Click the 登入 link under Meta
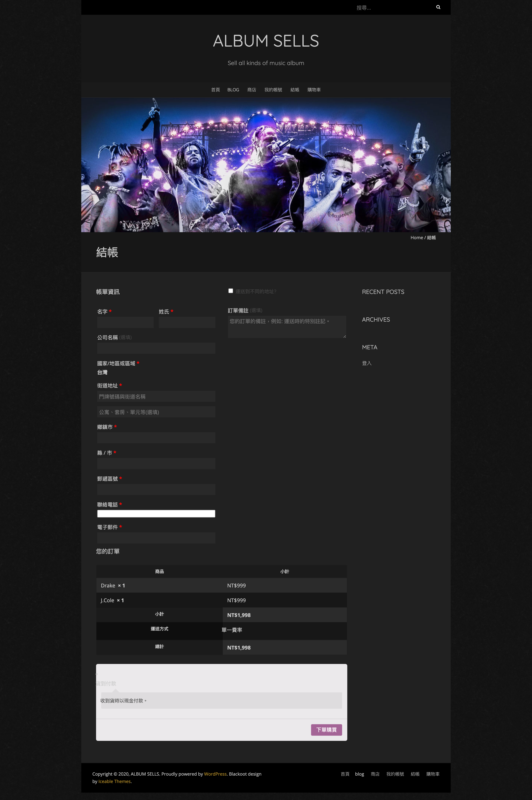Image resolution: width=532 pixels, height=800 pixels. point(366,363)
